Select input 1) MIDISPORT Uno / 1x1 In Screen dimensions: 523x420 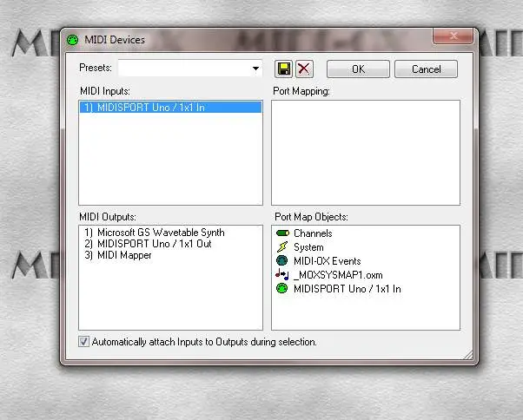pos(171,108)
